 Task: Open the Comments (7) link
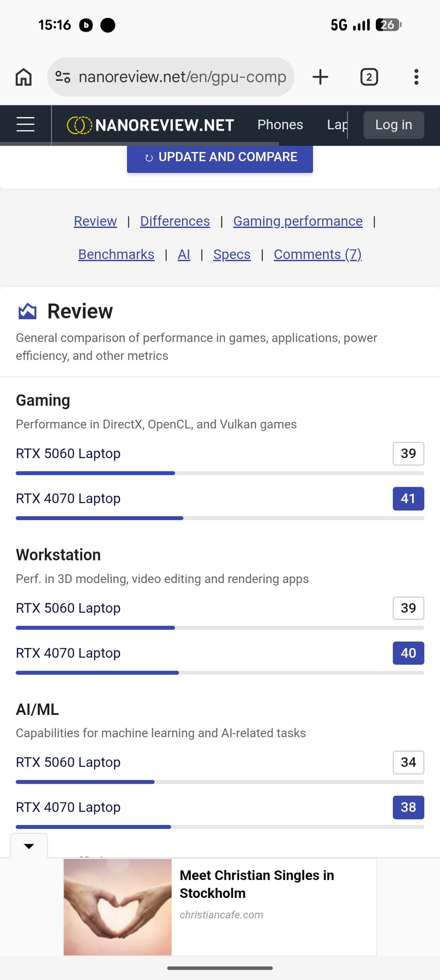coord(318,255)
